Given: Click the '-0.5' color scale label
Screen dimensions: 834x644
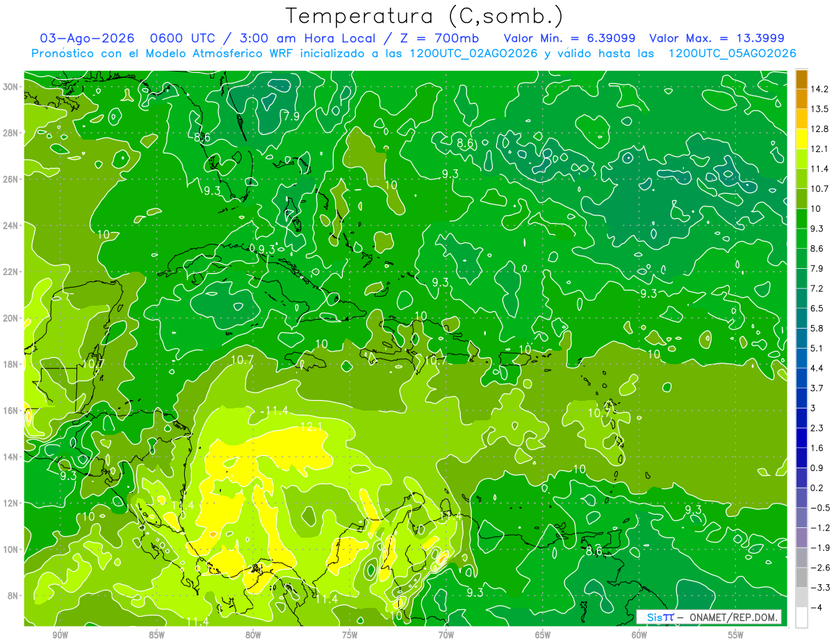Looking at the screenshot, I should pos(819,508).
